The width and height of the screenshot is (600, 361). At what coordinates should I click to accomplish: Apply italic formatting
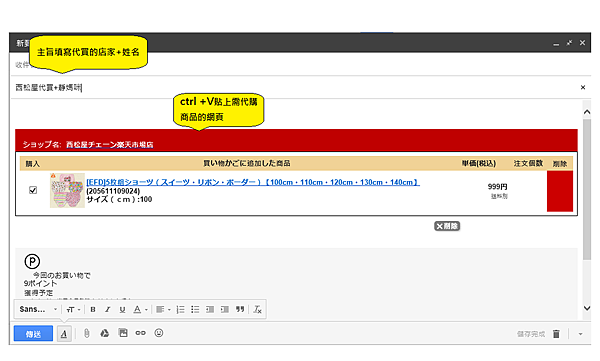108,309
